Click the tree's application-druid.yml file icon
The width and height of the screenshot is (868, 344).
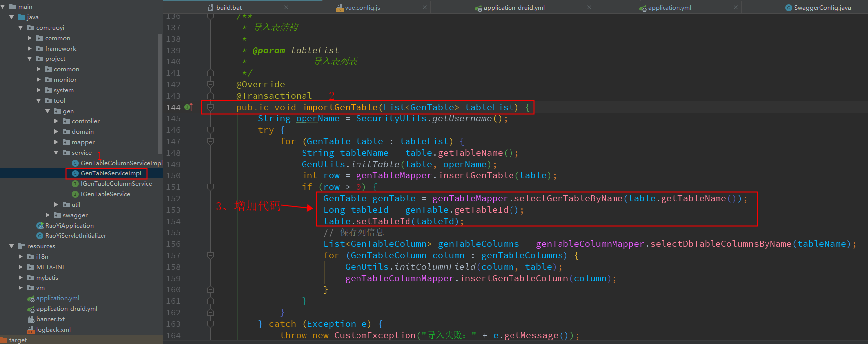click(x=31, y=309)
